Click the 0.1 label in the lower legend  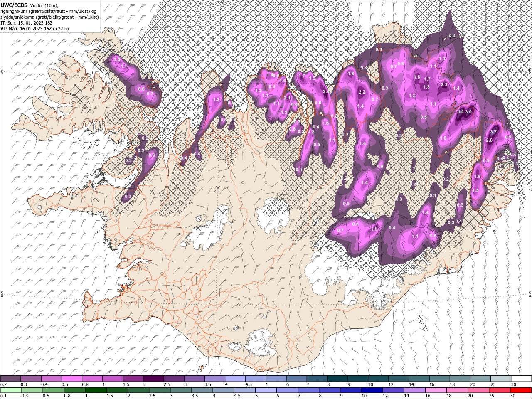(x=4, y=396)
